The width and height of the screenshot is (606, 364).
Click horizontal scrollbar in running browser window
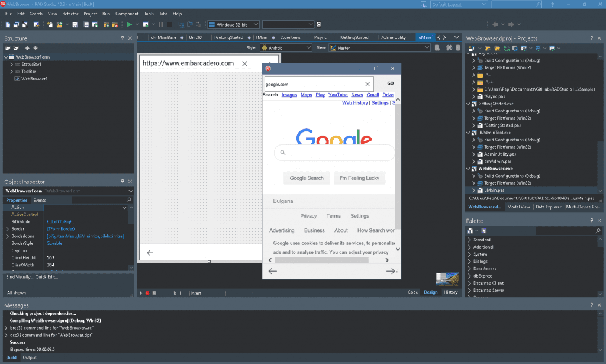point(321,260)
